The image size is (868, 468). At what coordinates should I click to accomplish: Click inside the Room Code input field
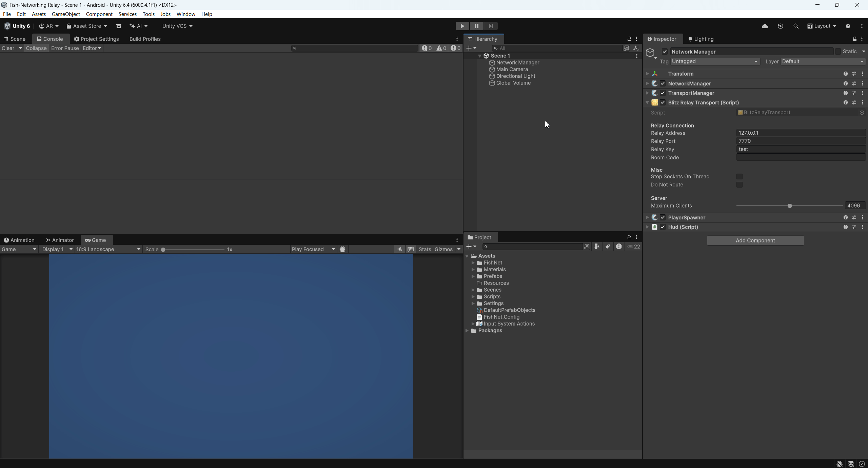coord(800,157)
